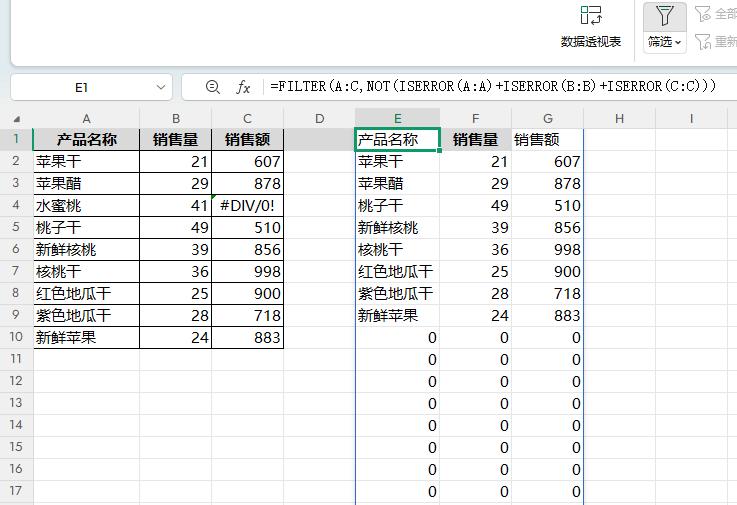The height and width of the screenshot is (505, 737).
Task: Click the Name Box showing E1
Action: click(81, 87)
